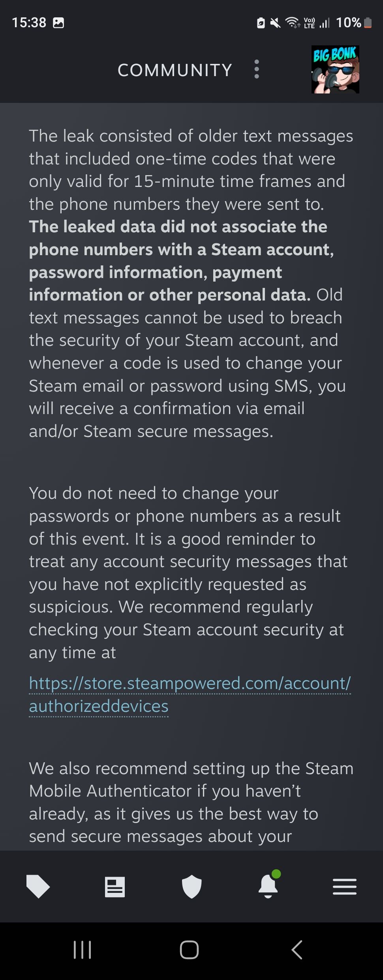Open the News feed icon

(115, 887)
